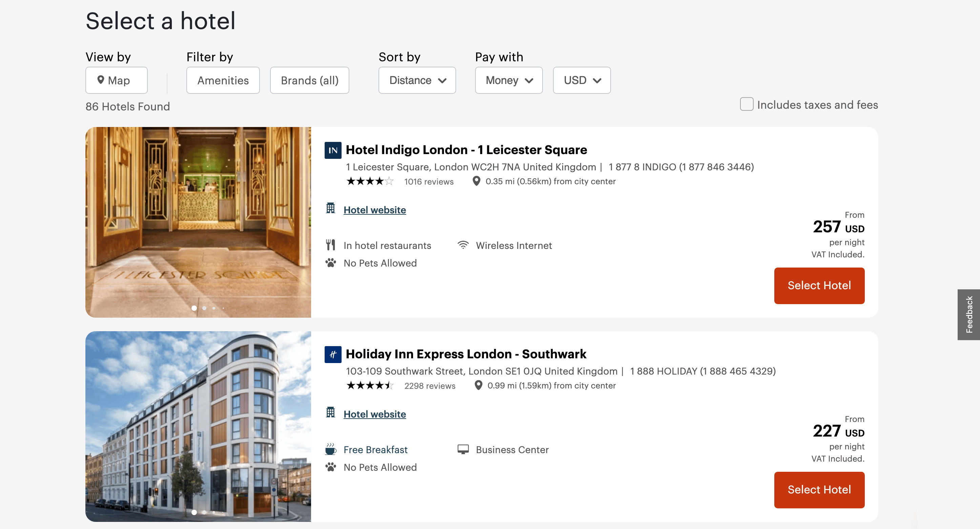Switch to Map view
980x529 pixels.
click(116, 80)
